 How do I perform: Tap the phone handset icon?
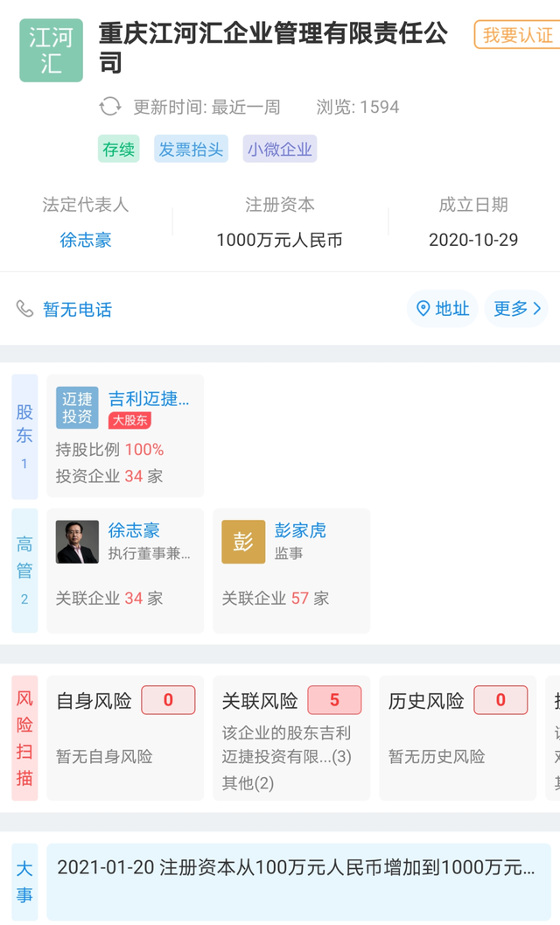(24, 309)
